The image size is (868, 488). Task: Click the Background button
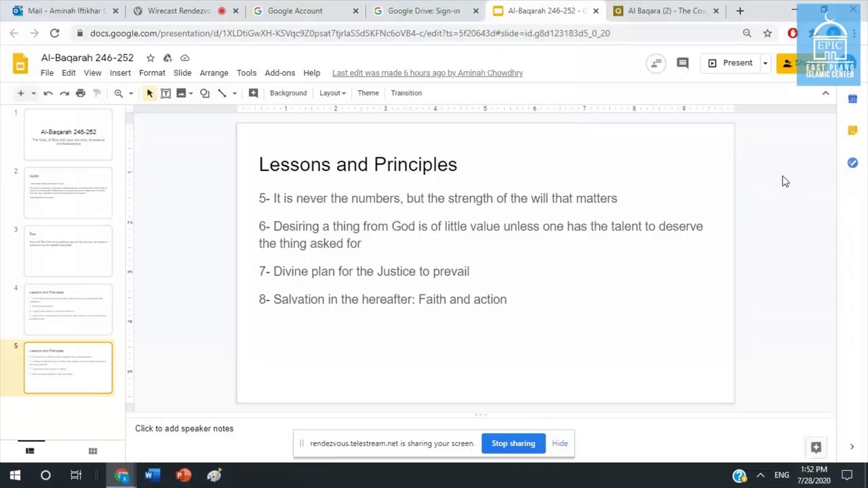tap(288, 93)
